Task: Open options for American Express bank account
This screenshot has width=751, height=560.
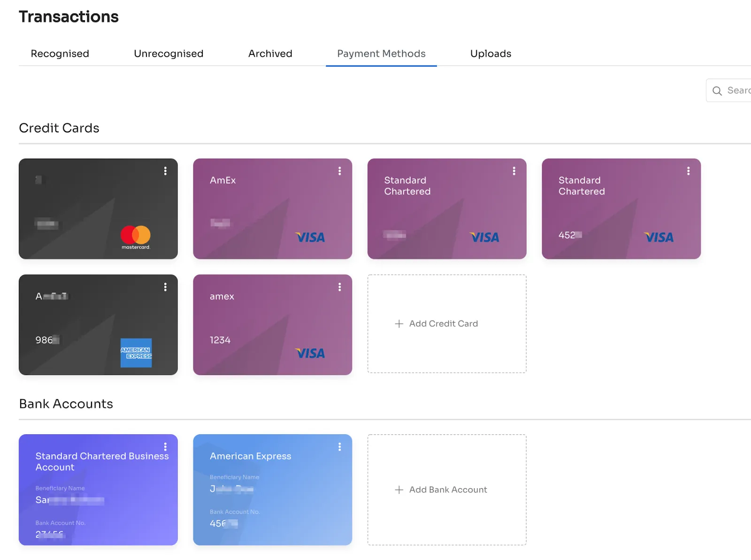Action: click(340, 446)
